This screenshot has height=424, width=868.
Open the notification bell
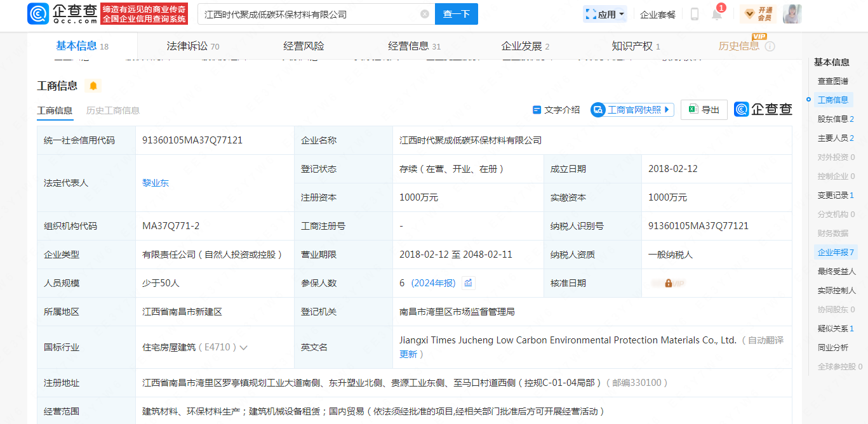pyautogui.click(x=717, y=15)
